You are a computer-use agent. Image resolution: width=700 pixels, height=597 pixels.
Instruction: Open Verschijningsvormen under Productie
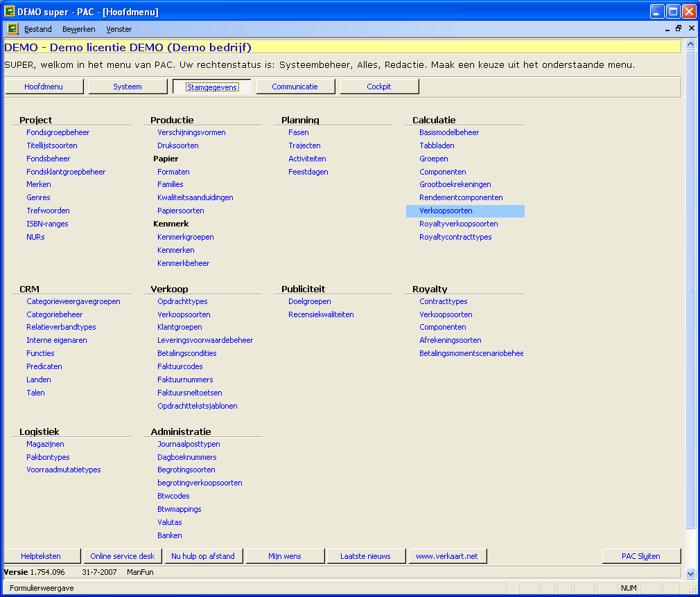pyautogui.click(x=191, y=132)
